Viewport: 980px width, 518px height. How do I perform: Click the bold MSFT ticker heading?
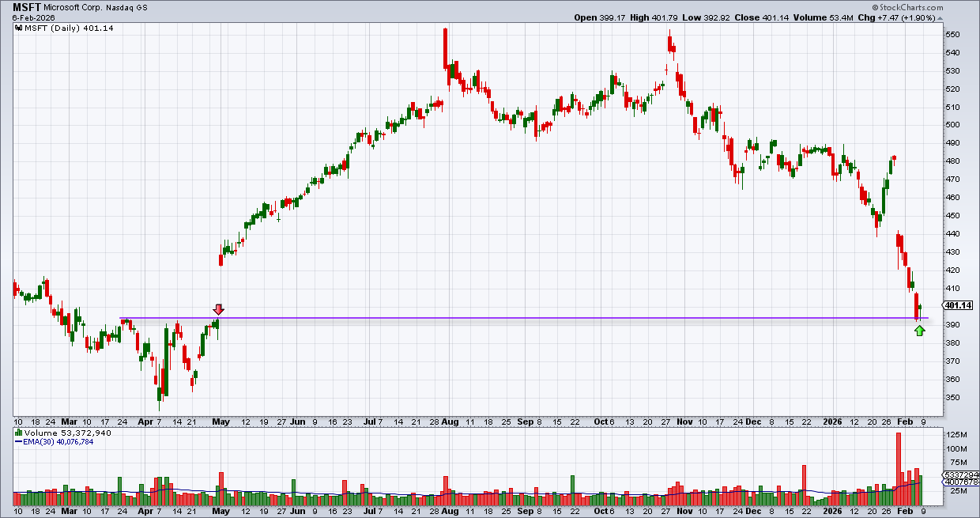27,6
